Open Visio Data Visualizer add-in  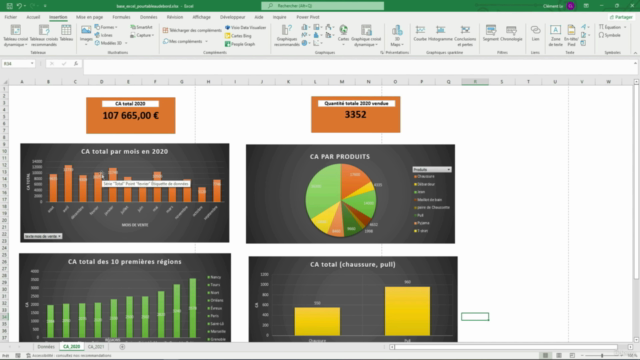coord(245,28)
